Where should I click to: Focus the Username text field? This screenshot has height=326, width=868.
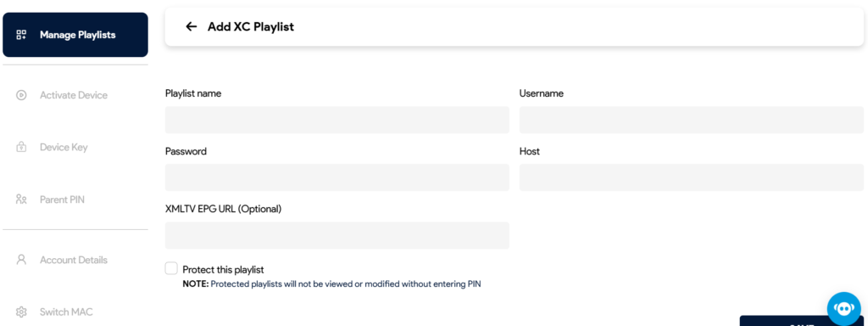692,120
